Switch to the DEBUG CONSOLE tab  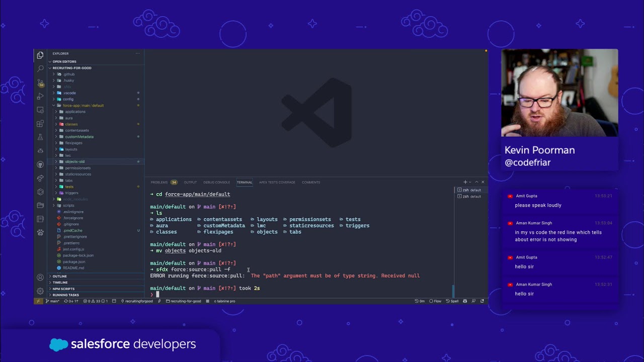(216, 182)
